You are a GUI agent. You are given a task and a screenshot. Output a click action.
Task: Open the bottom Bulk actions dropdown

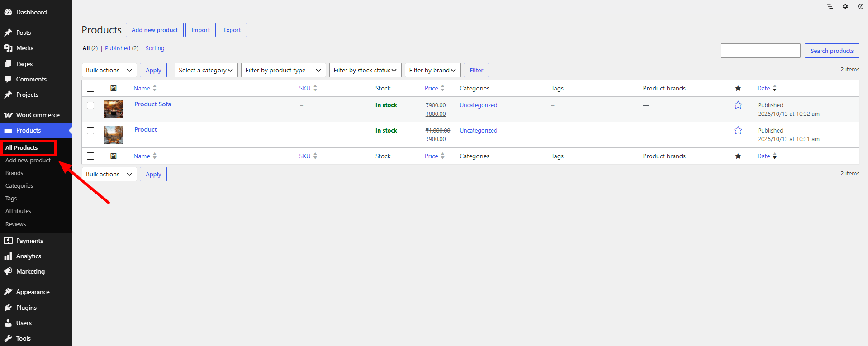click(x=109, y=174)
